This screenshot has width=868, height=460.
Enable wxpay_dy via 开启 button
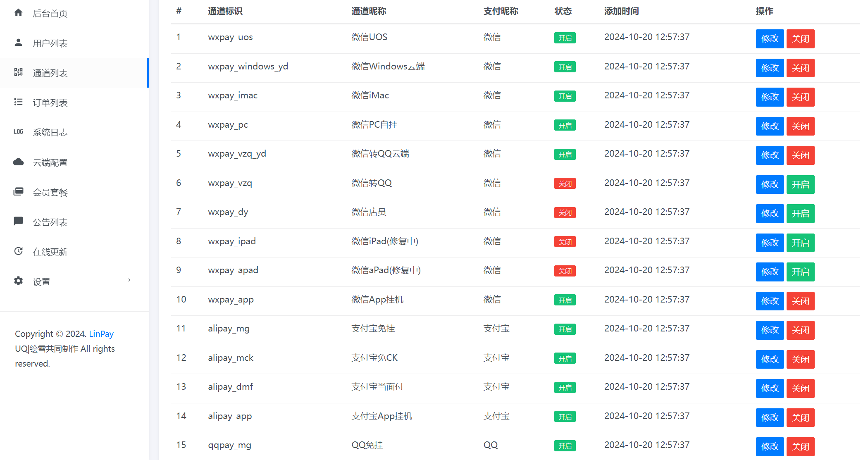(800, 214)
